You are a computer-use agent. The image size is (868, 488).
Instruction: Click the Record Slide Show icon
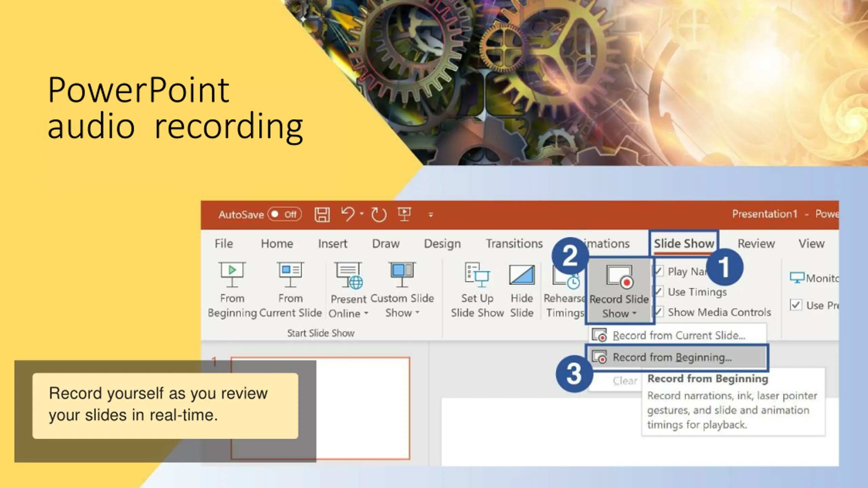[x=619, y=277]
